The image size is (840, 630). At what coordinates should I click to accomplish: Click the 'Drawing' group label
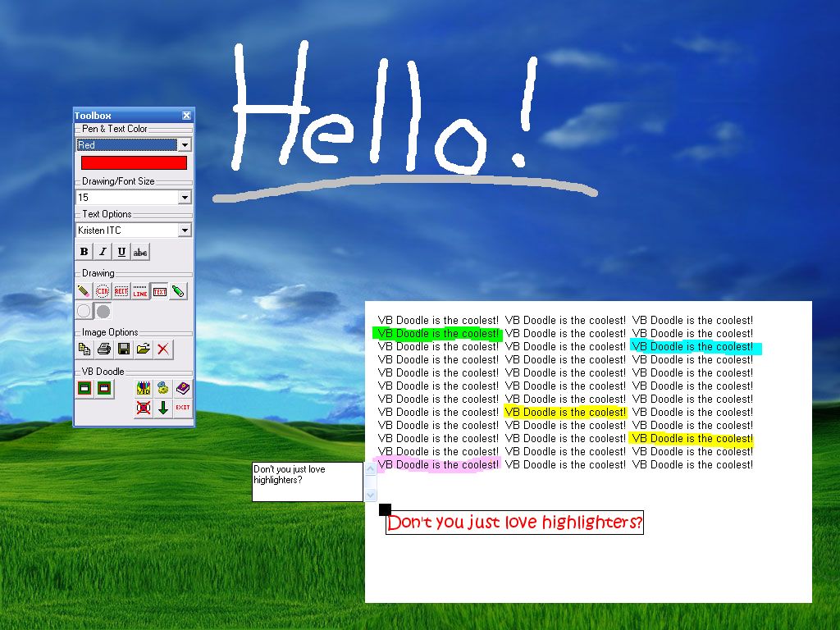click(x=98, y=273)
